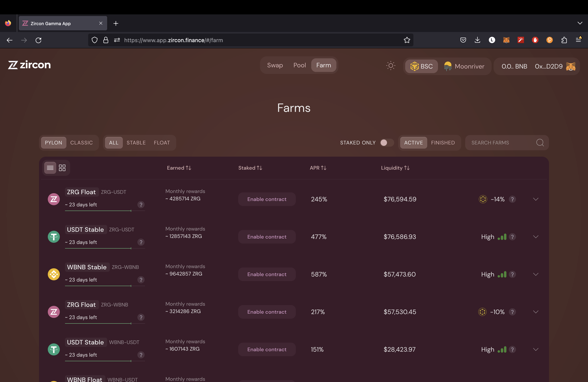Toggle CLASSIC farm filter tab

point(81,143)
